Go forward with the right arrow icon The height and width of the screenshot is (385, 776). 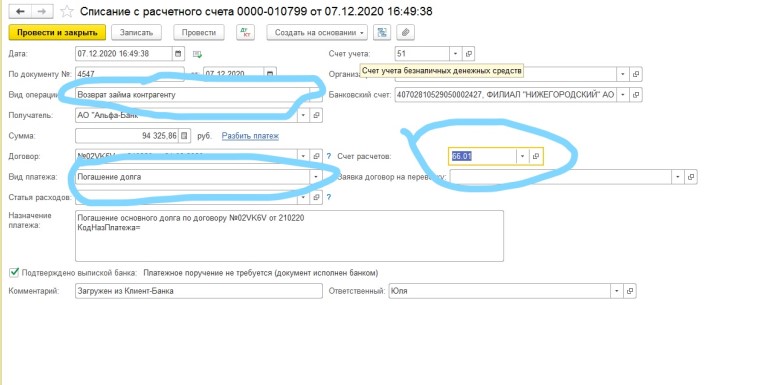click(x=43, y=11)
